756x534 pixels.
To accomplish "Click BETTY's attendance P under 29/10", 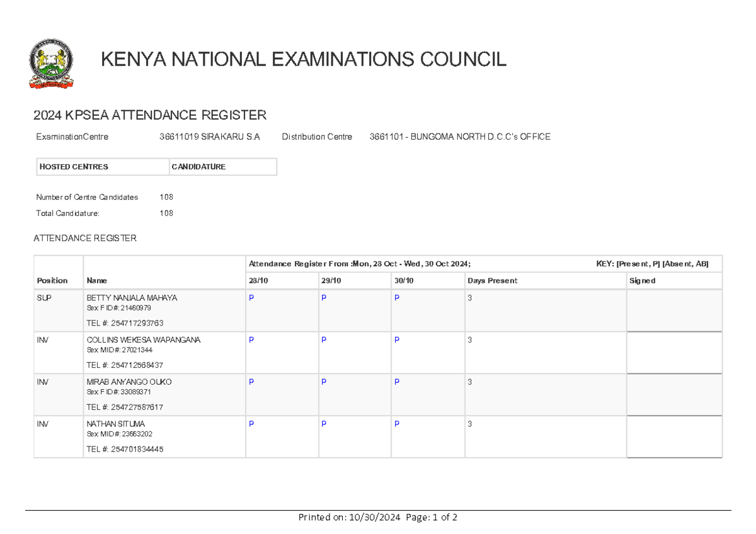I will click(324, 298).
